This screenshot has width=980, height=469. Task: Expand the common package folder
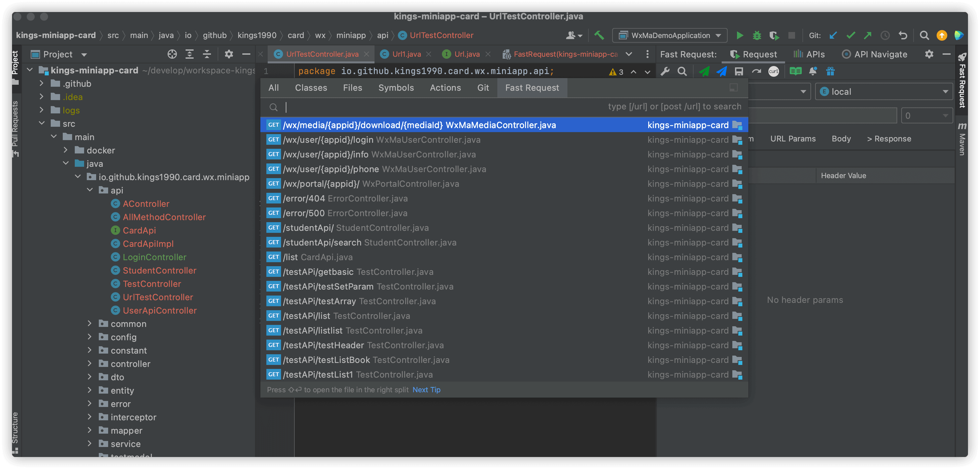click(x=89, y=324)
